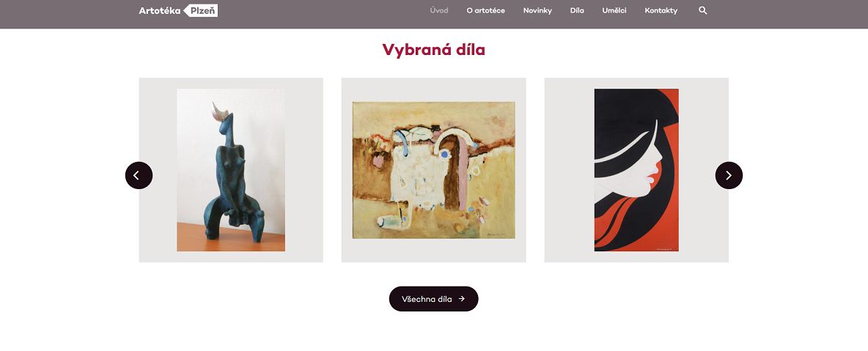Open Kontakty from the navigation
The image size is (868, 351).
[661, 10]
